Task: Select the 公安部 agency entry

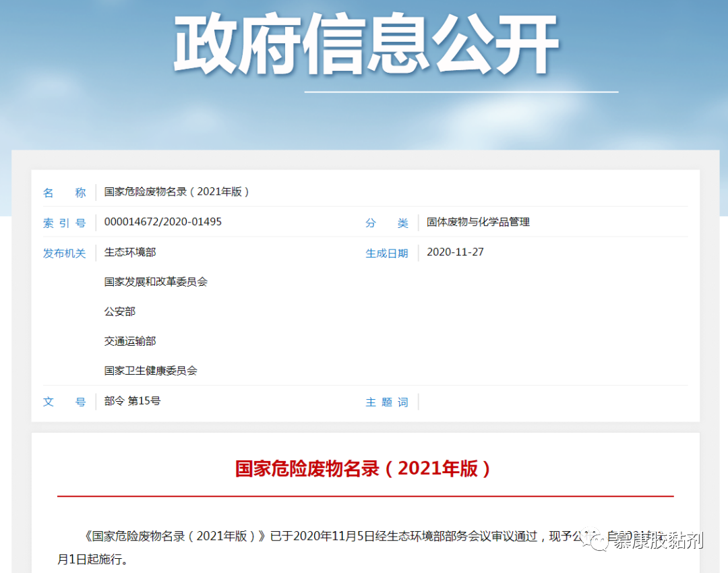Action: (x=119, y=311)
